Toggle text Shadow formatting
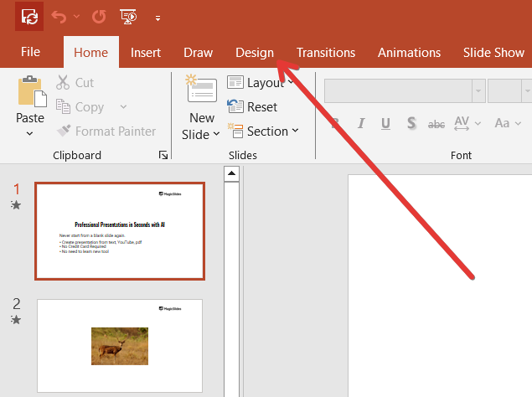The width and height of the screenshot is (532, 397). 411,123
